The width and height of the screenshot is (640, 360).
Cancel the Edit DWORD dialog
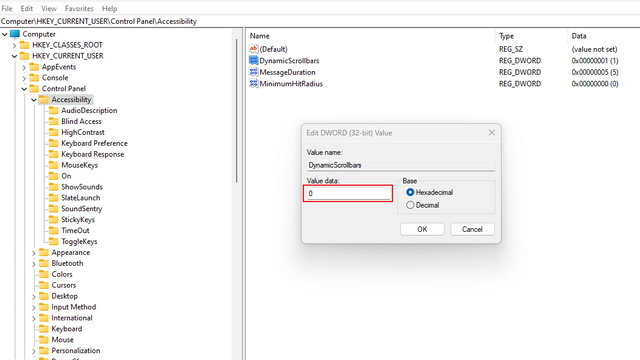[x=472, y=229]
